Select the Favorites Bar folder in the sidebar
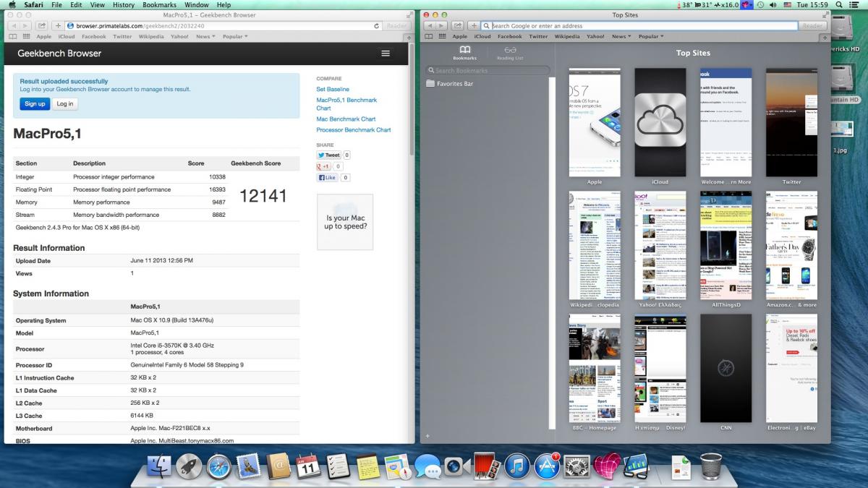 click(450, 84)
